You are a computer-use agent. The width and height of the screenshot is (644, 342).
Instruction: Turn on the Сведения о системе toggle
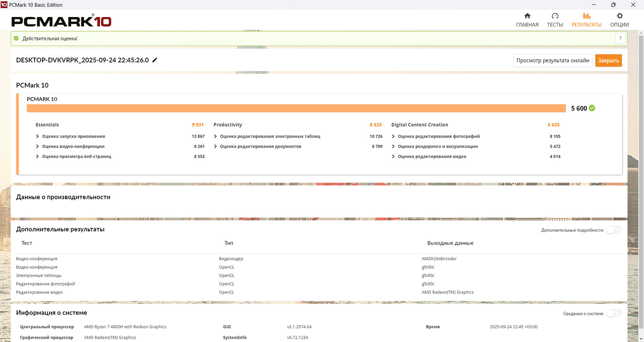pos(614,313)
